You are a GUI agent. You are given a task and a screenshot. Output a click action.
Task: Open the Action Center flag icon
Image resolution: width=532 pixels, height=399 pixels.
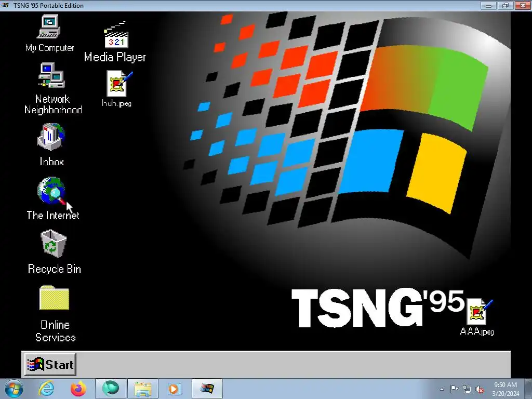[x=454, y=389]
